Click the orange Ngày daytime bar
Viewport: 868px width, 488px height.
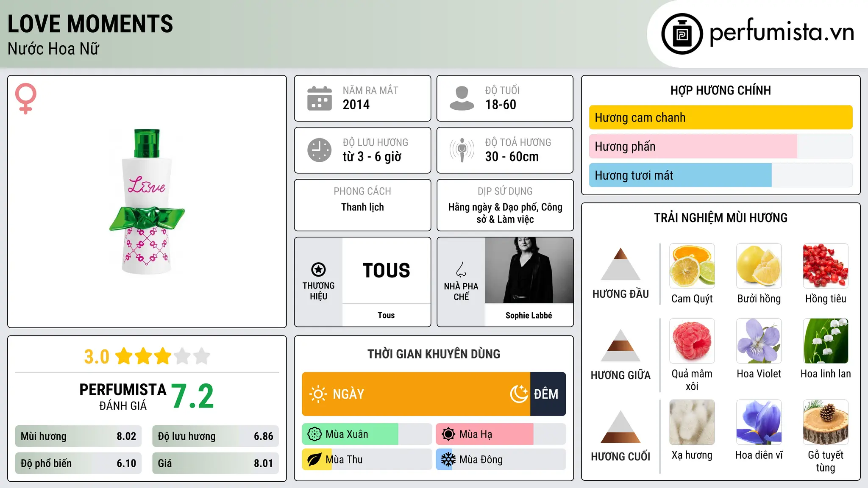point(416,394)
